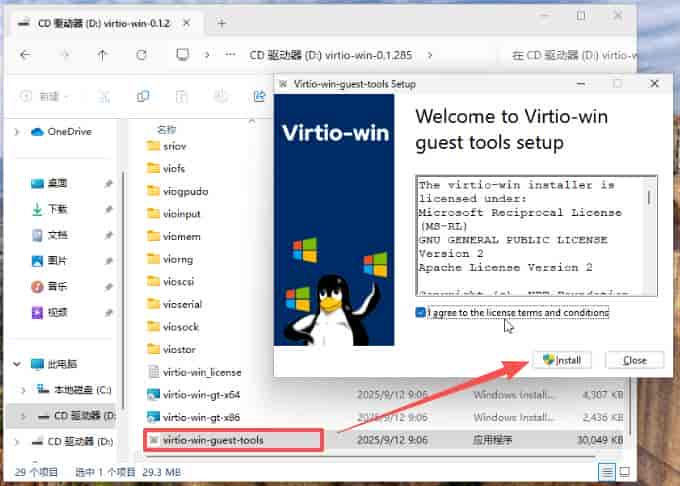Navigate up one folder level
Viewport: 680px width, 486px height.
click(102, 55)
